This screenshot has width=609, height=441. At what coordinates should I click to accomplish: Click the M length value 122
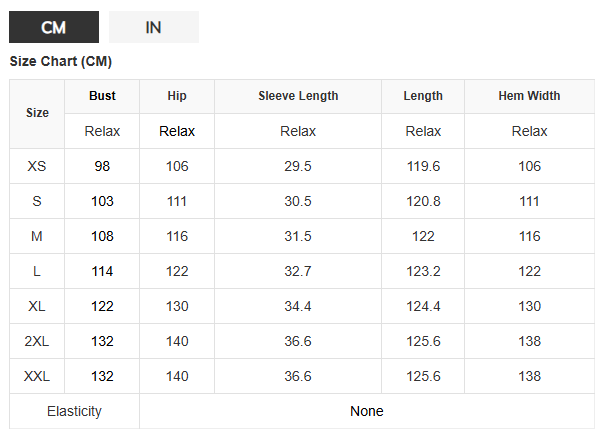pyautogui.click(x=423, y=236)
